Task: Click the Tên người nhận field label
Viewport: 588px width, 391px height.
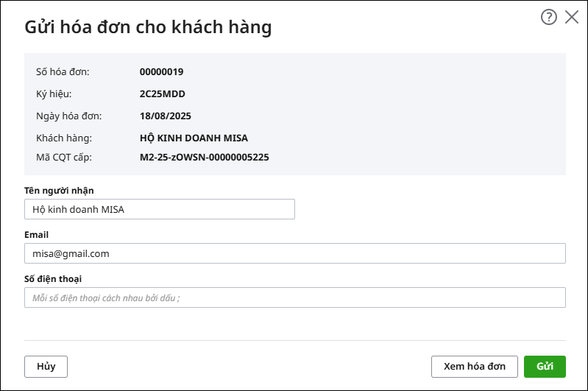Action: tap(59, 191)
